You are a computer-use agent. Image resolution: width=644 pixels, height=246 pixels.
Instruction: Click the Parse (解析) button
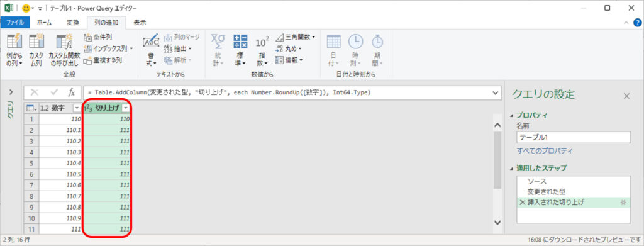178,60
